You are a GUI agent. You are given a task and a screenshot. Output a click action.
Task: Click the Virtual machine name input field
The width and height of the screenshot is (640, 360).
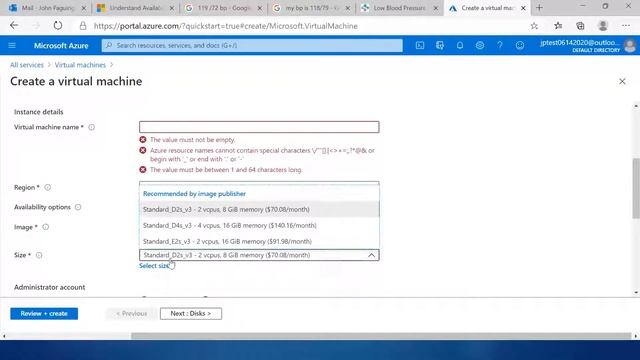click(x=259, y=127)
